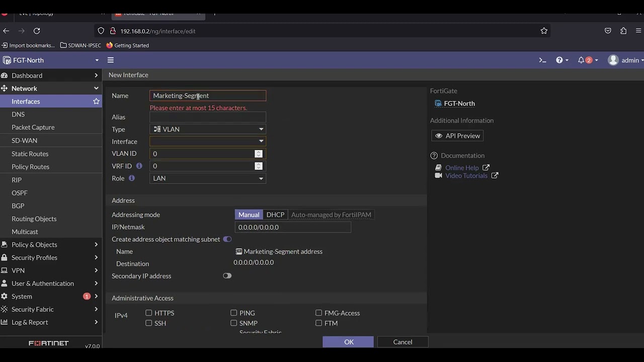Viewport: 644px width, 362px height.
Task: Show Role info tooltip icon
Action: tap(132, 178)
